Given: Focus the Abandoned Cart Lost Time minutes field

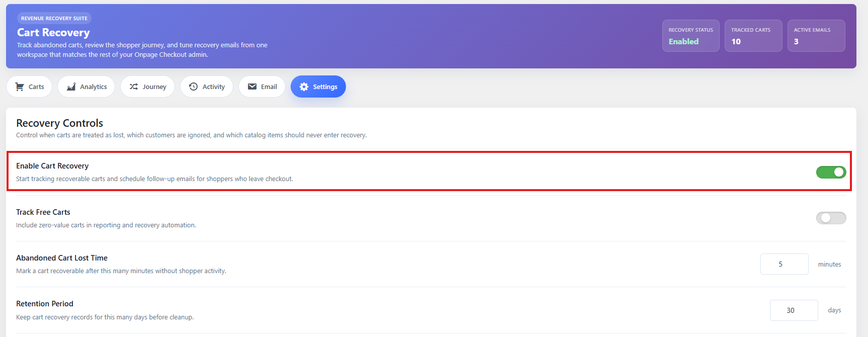Looking at the screenshot, I should coord(784,264).
